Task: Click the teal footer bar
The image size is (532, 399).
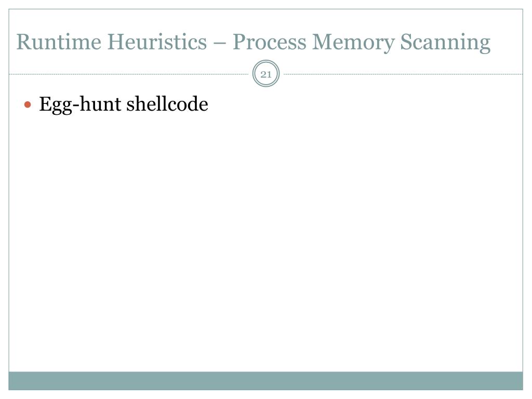Action: click(265, 381)
